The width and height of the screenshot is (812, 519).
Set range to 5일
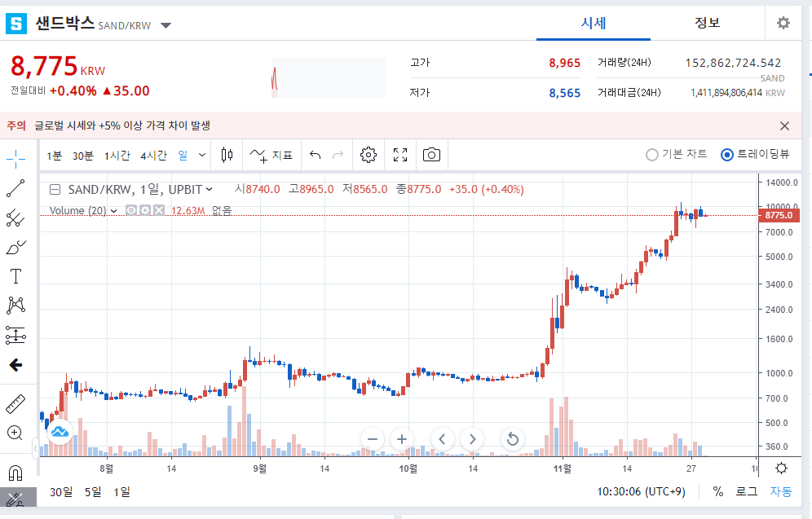93,491
